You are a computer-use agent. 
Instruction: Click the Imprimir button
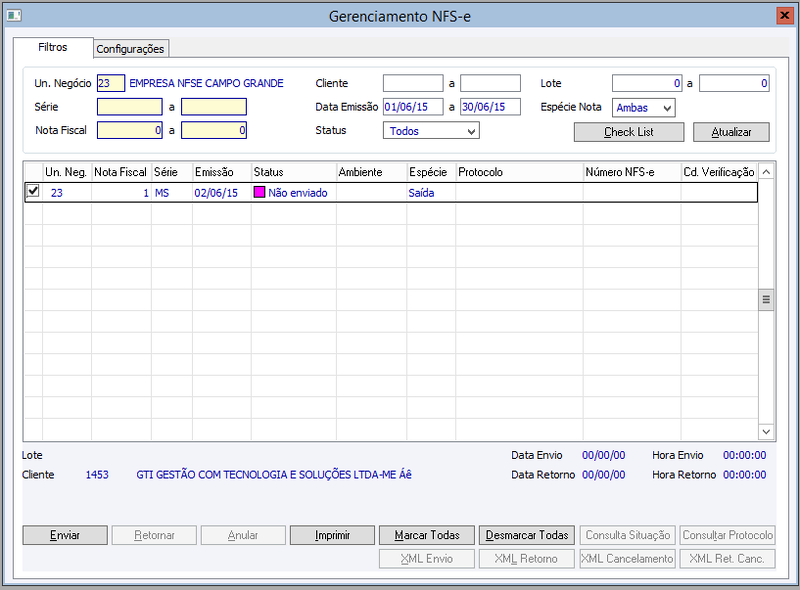[332, 535]
